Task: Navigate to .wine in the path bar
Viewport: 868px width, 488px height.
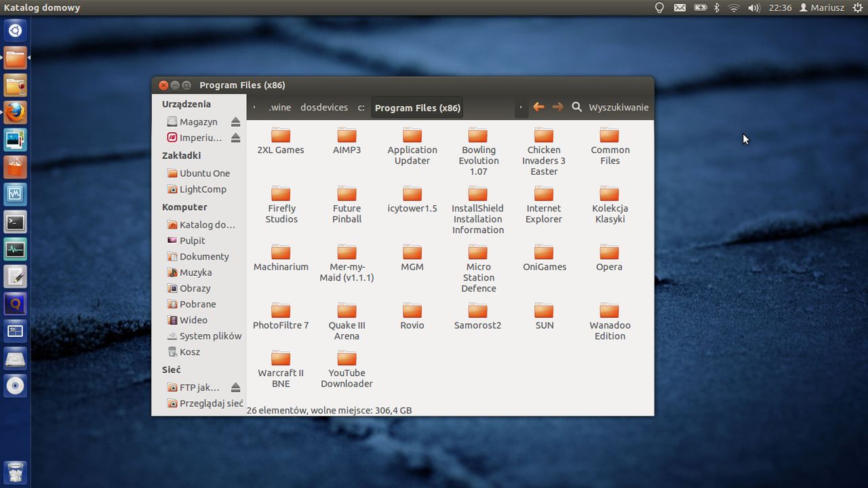Action: point(279,107)
